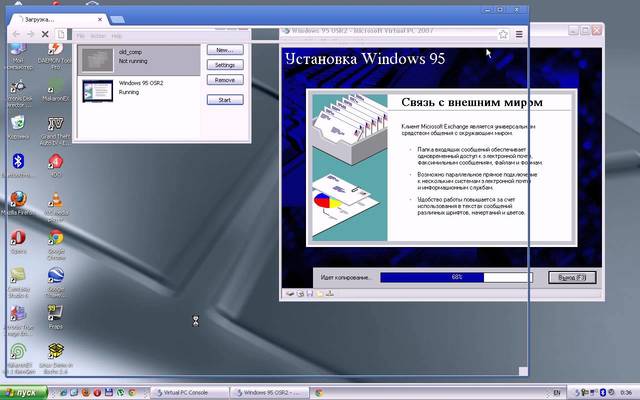This screenshot has width=640, height=400.
Task: Open a new Chrome tab
Action: pos(118,19)
